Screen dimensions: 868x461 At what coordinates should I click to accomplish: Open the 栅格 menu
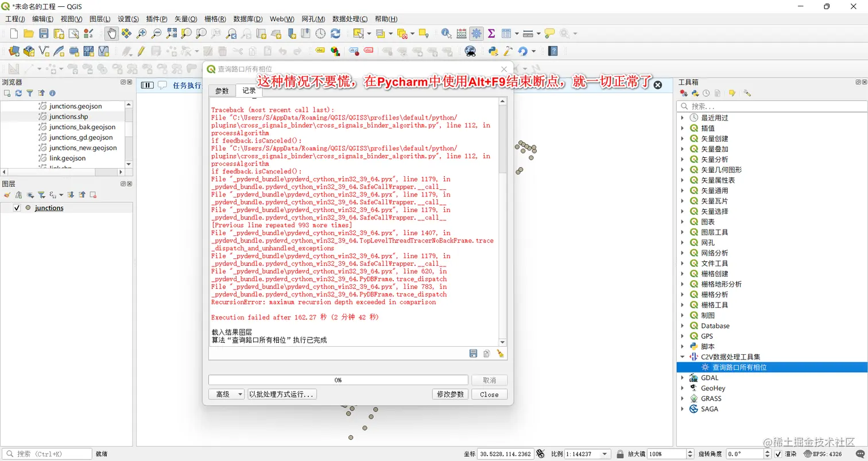215,19
